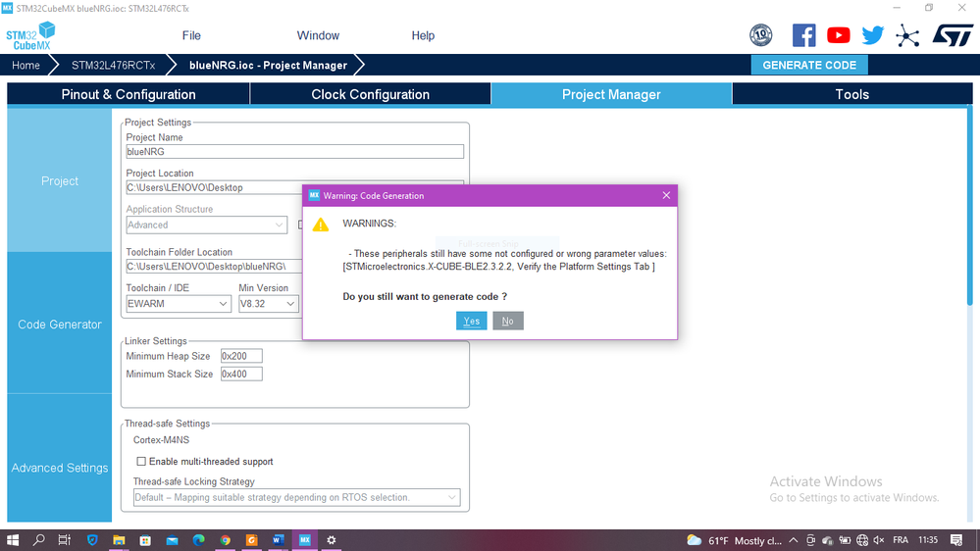This screenshot has width=980, height=551.
Task: Open the YouTube icon link
Action: (838, 35)
